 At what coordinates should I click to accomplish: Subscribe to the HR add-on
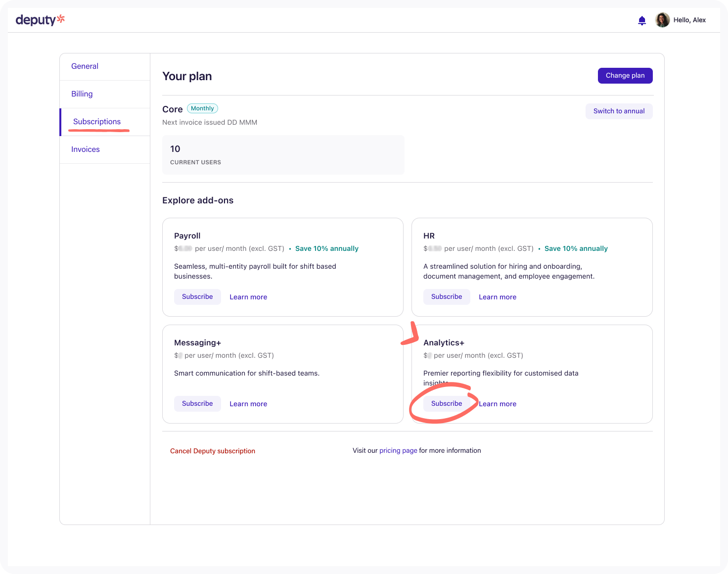tap(447, 297)
